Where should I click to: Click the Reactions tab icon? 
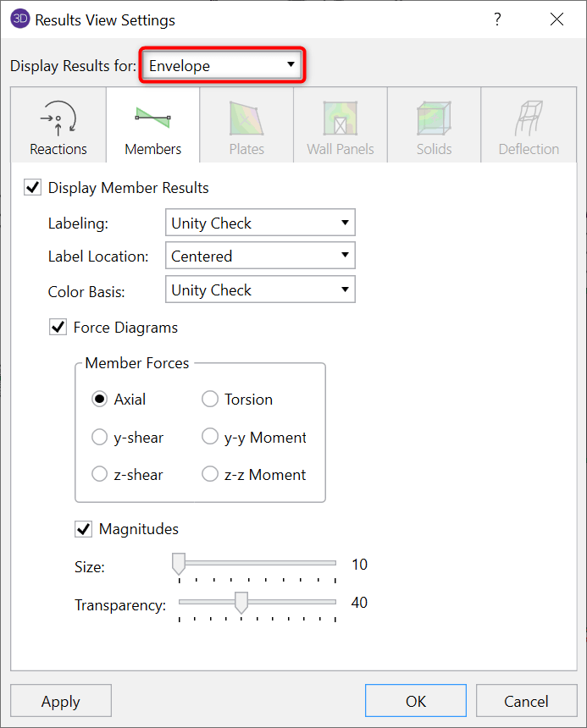click(58, 119)
